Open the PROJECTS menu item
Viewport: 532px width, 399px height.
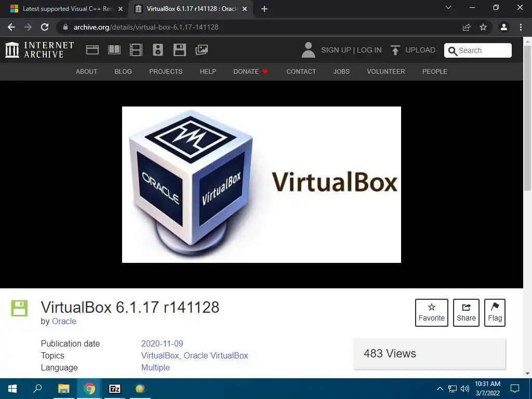point(166,72)
